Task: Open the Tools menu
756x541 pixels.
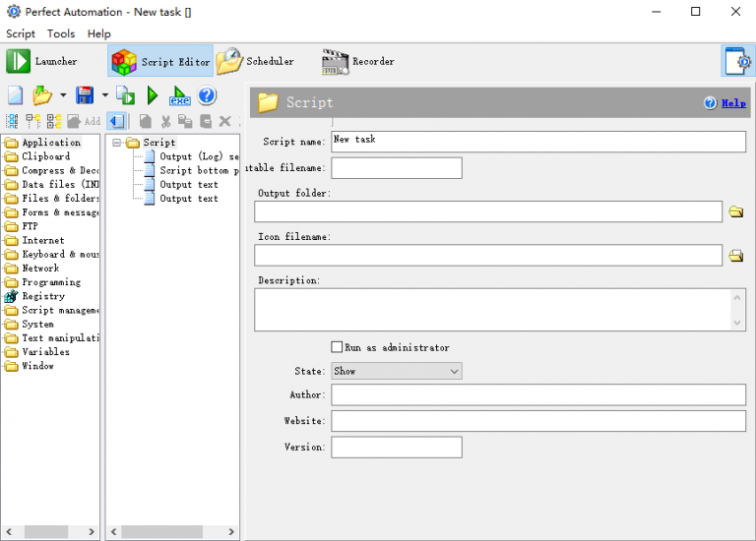Action: (61, 33)
